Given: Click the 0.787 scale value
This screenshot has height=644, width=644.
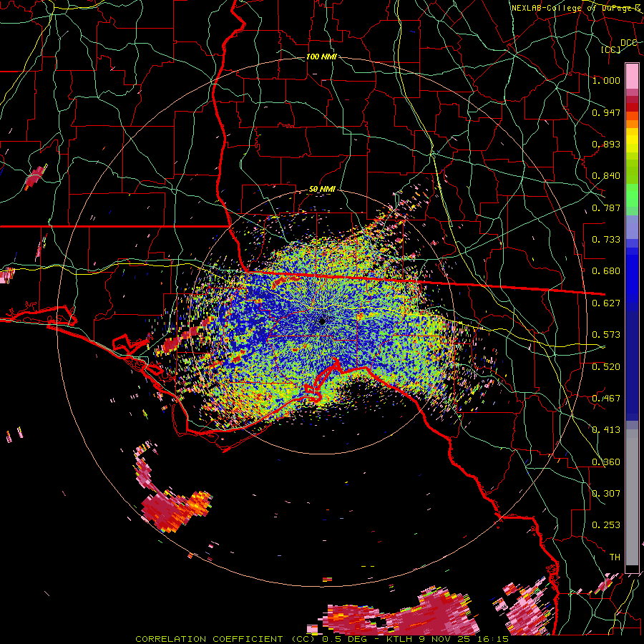Looking at the screenshot, I should coord(606,208).
